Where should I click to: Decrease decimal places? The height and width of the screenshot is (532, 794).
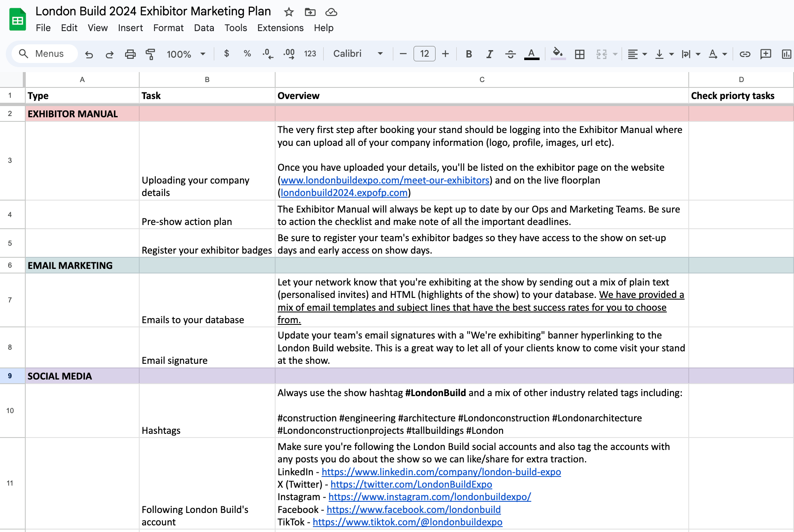[x=268, y=54]
